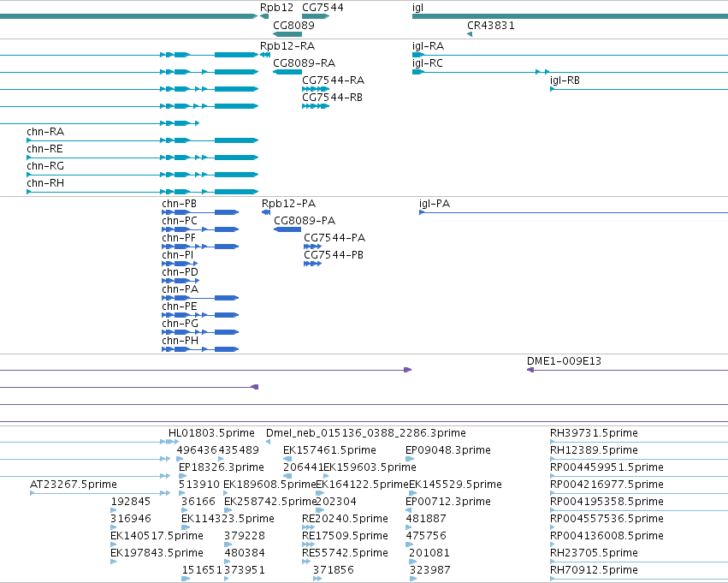
Task: Select the chn-PG protein label
Action: point(181,324)
